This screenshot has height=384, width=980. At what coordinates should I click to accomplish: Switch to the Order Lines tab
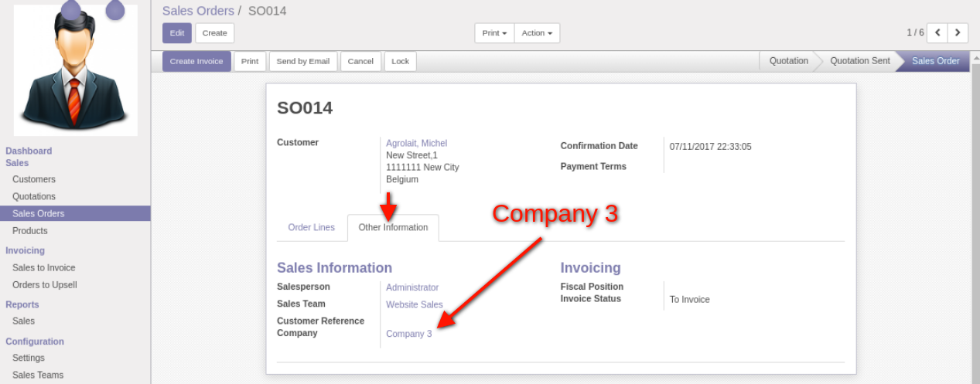312,228
